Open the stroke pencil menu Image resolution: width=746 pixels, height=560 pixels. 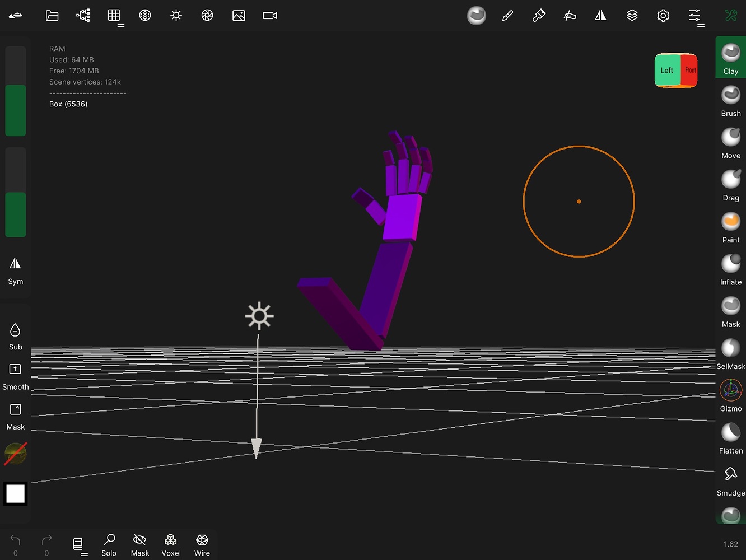pyautogui.click(x=508, y=16)
